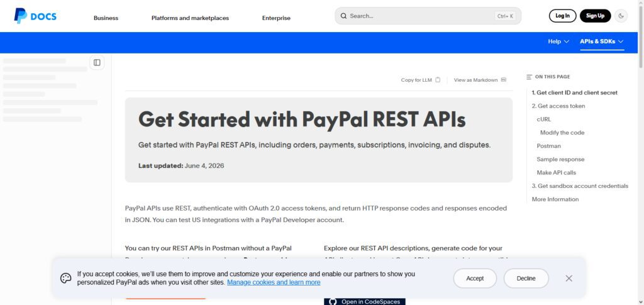644x305 pixels.
Task: Click the Log In button
Action: [562, 16]
